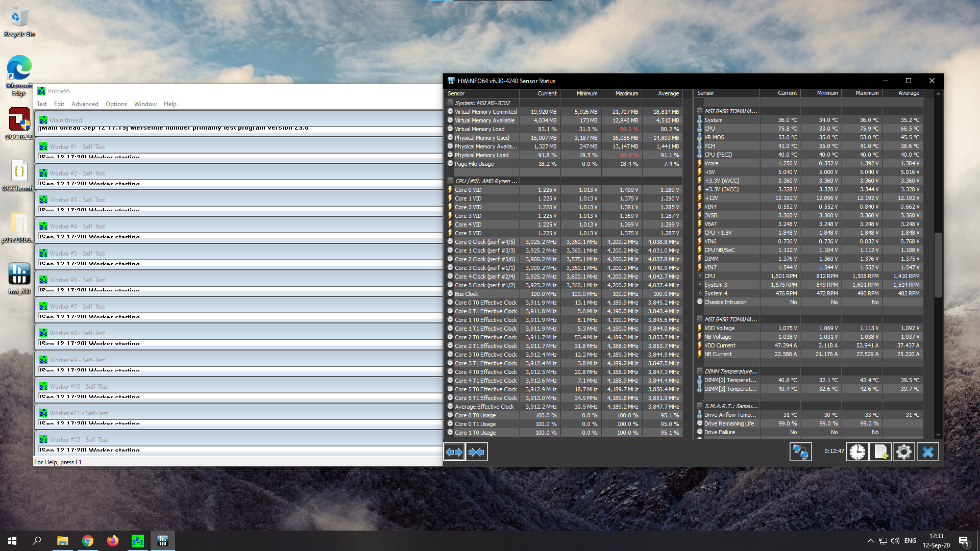The width and height of the screenshot is (980, 551).
Task: Click the HWiNFO vertical scrollbar thumb
Action: click(938, 265)
